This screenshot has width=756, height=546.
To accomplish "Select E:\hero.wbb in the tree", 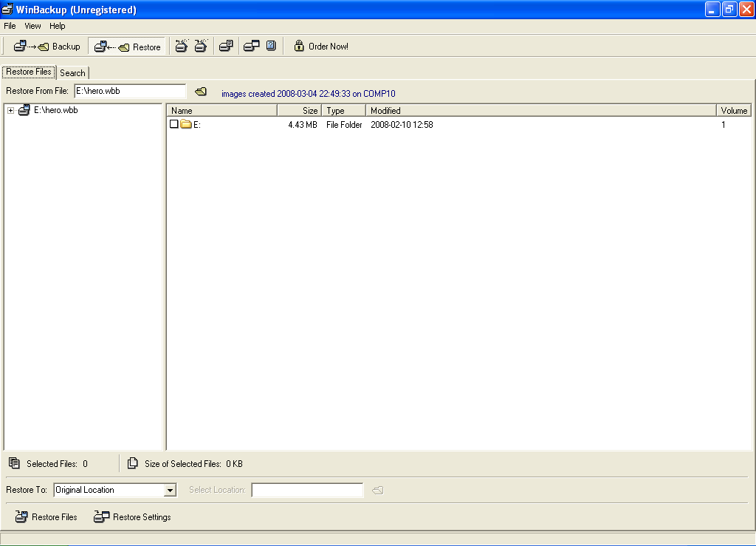I will pos(55,110).
